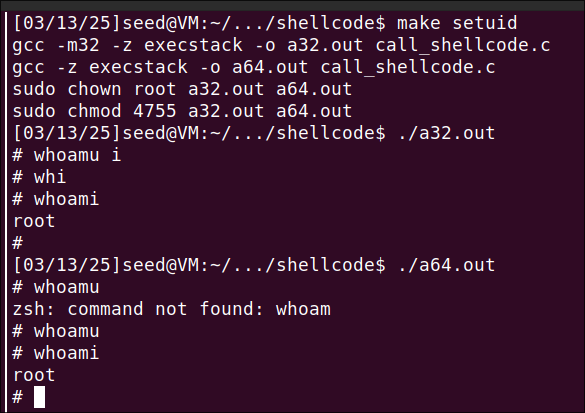The height and width of the screenshot is (413, 585).
Task: Click the './a32.out' command text
Action: [x=446, y=133]
